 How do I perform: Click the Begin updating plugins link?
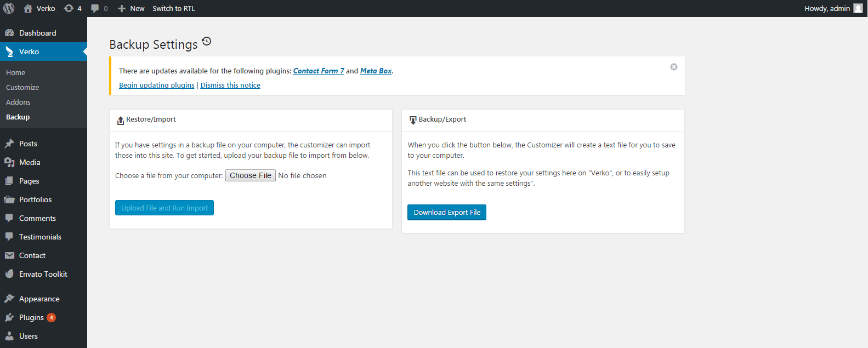(157, 85)
